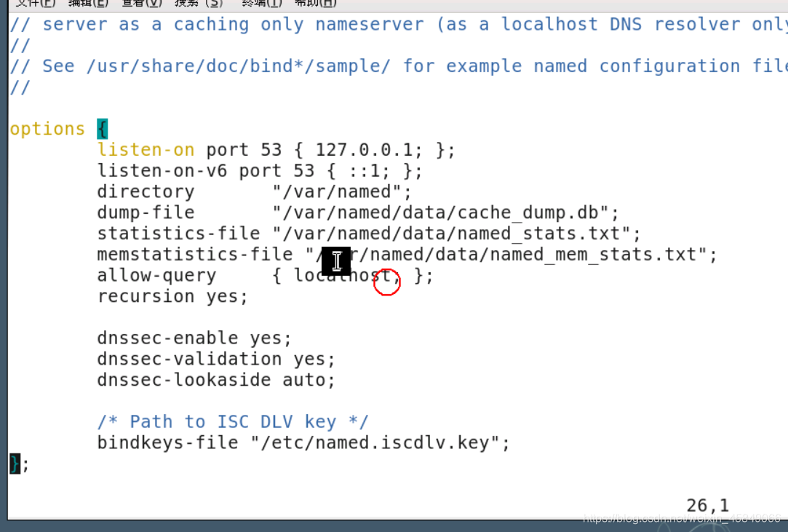The image size is (788, 532).
Task: Click "port 53" on the listen-on-v6 line
Action: [x=277, y=171]
